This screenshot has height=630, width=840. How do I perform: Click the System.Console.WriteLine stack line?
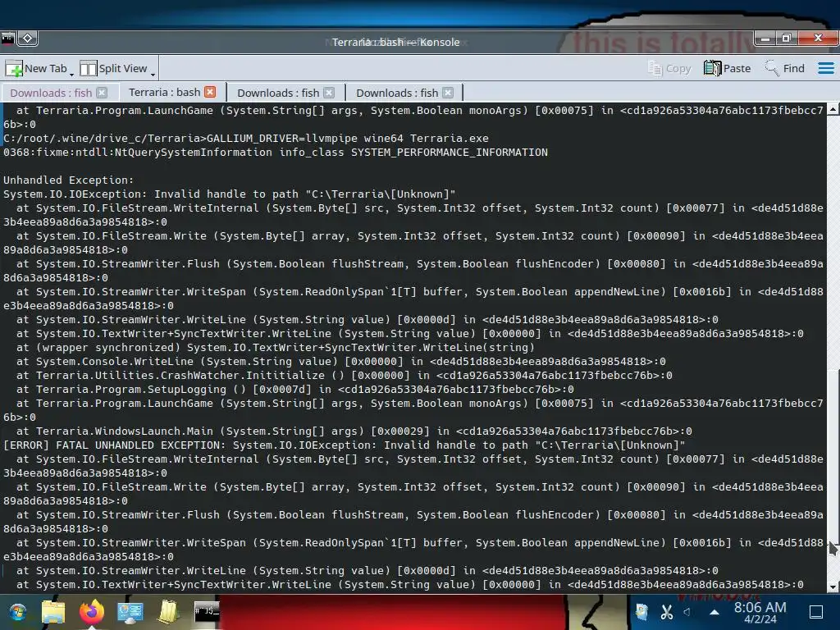340,362
